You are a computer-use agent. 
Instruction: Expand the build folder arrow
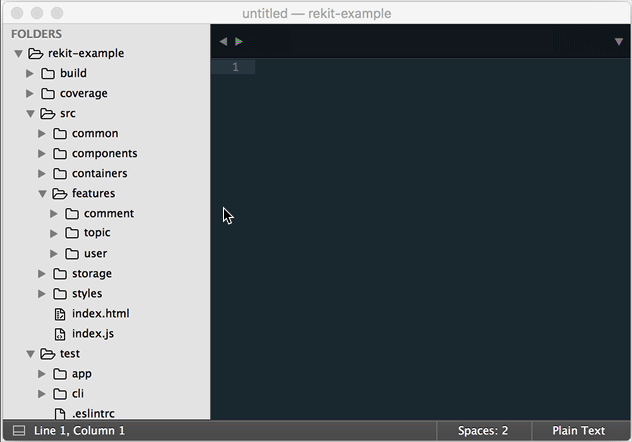point(30,73)
